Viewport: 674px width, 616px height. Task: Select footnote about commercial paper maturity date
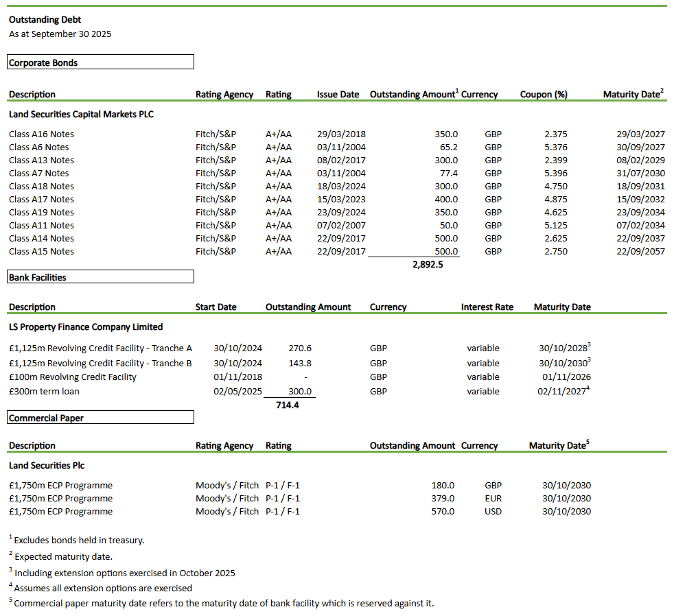[x=220, y=603]
